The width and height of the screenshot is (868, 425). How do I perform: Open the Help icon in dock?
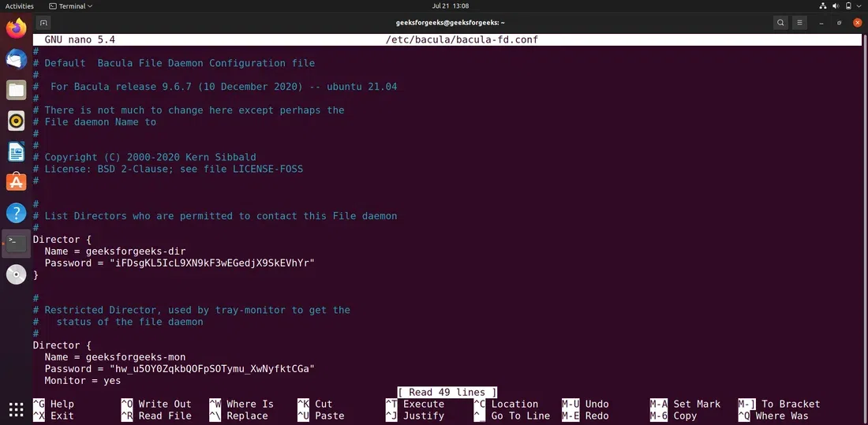pos(17,213)
